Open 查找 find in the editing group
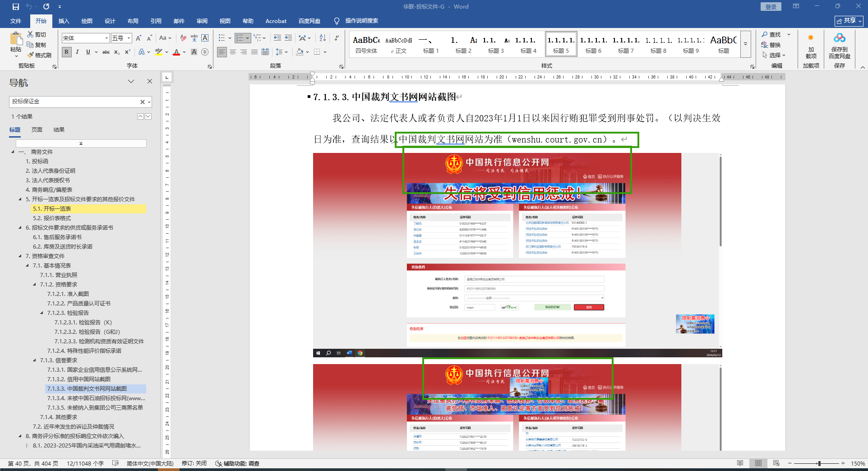The image size is (868, 471). [x=771, y=34]
